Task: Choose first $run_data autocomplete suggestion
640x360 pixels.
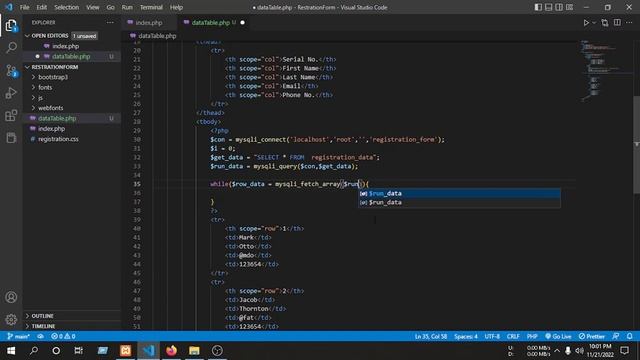Action: (x=459, y=193)
